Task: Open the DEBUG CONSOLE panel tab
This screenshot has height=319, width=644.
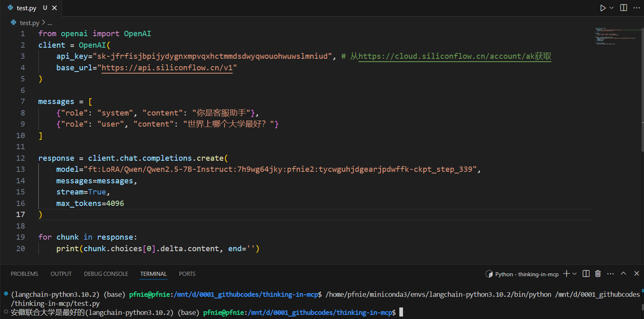Action: [x=106, y=274]
